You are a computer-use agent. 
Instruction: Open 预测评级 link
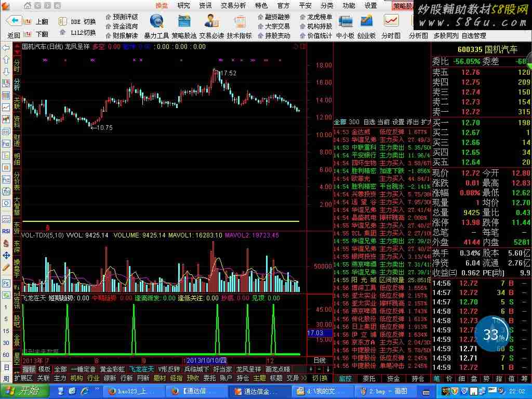pos(122,17)
